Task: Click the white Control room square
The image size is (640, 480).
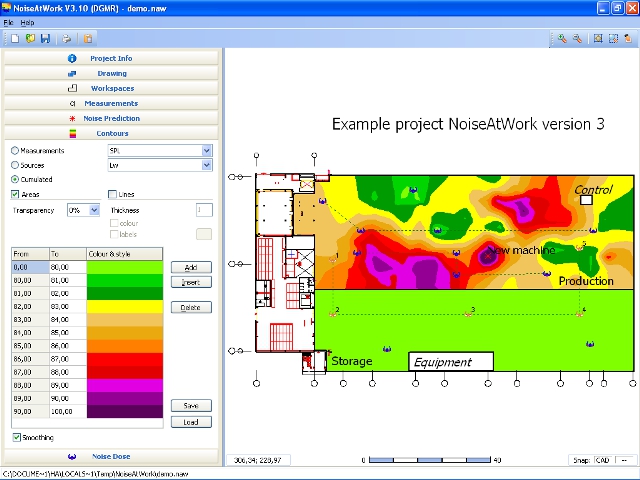Action: coord(586,200)
